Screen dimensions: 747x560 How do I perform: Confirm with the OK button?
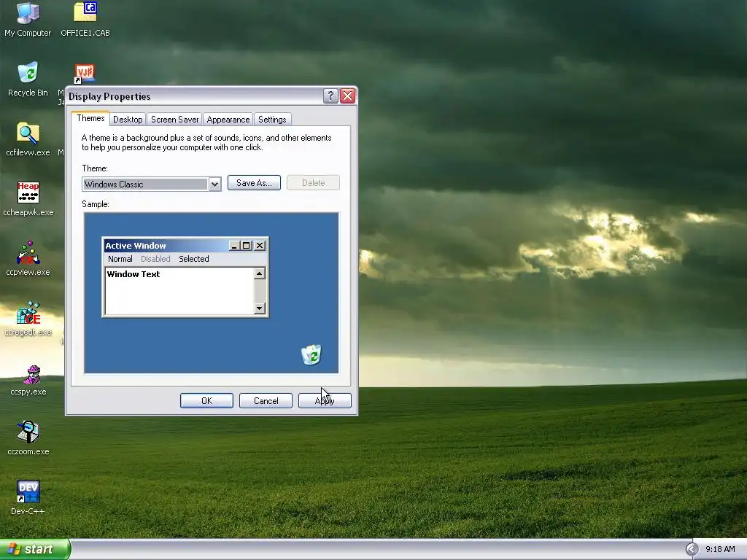206,400
